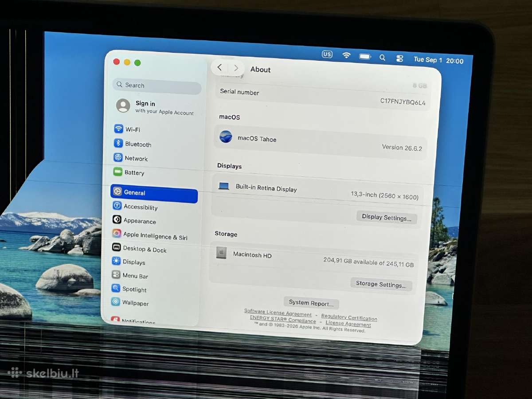Open System Report button
The width and height of the screenshot is (532, 399).
311,303
